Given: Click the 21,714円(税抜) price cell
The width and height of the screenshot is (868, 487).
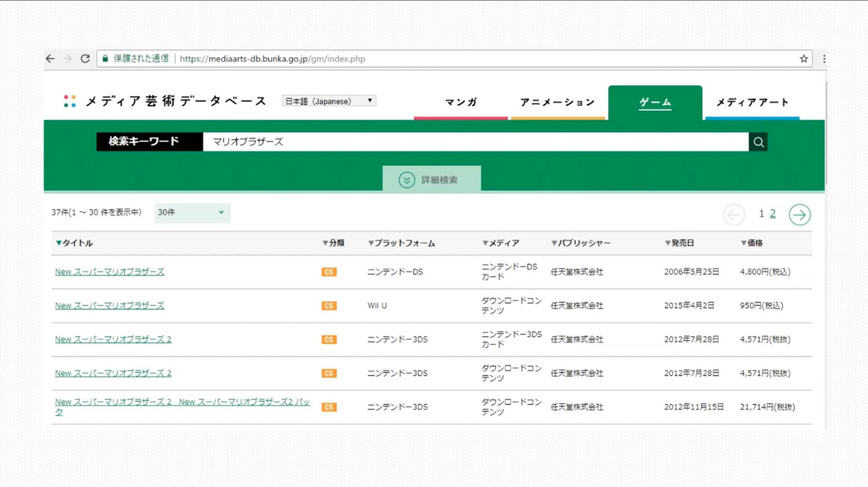Looking at the screenshot, I should (x=768, y=407).
